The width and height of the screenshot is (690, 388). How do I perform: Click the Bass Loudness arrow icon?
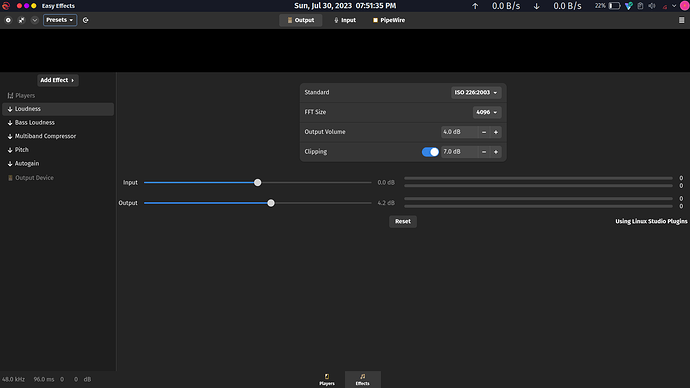(x=10, y=123)
